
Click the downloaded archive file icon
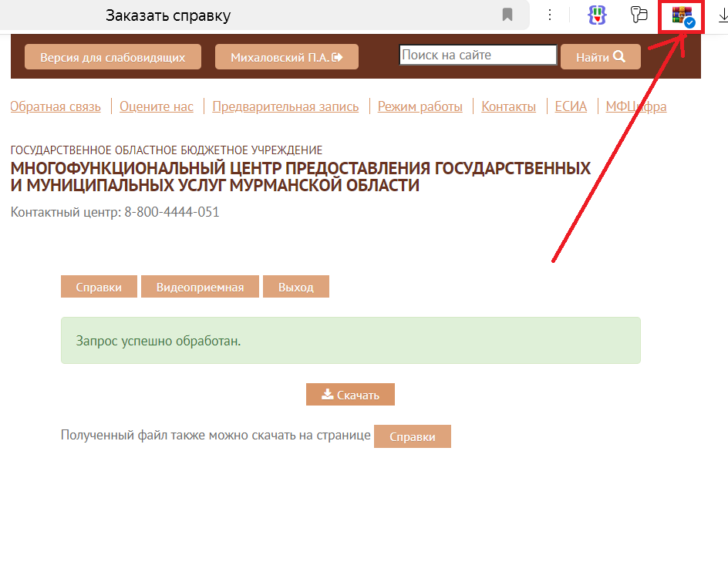pyautogui.click(x=682, y=15)
